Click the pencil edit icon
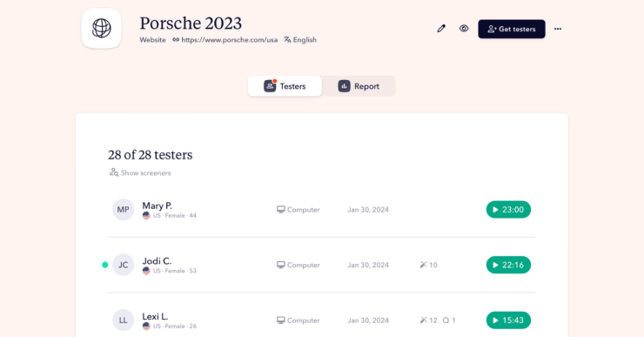The width and height of the screenshot is (644, 337). [441, 29]
